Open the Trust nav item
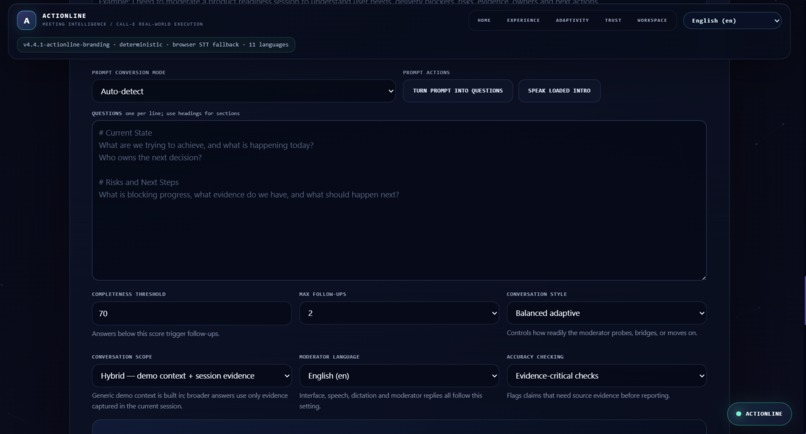 coord(613,21)
